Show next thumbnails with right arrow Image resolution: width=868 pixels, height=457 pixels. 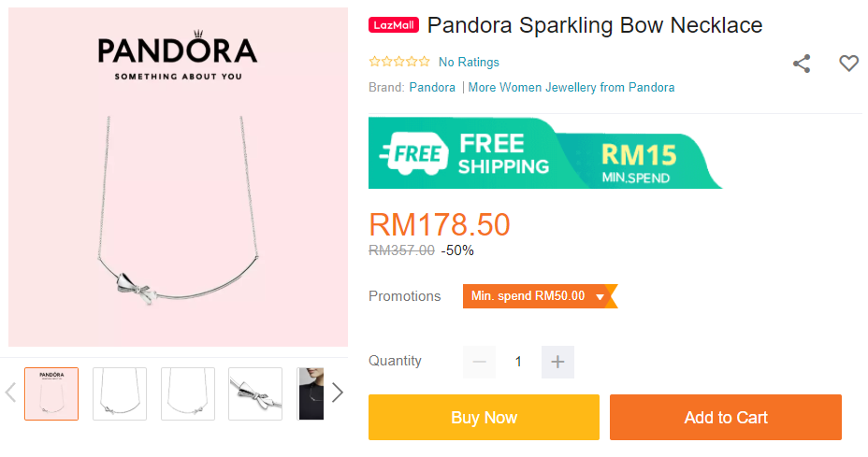(x=338, y=393)
